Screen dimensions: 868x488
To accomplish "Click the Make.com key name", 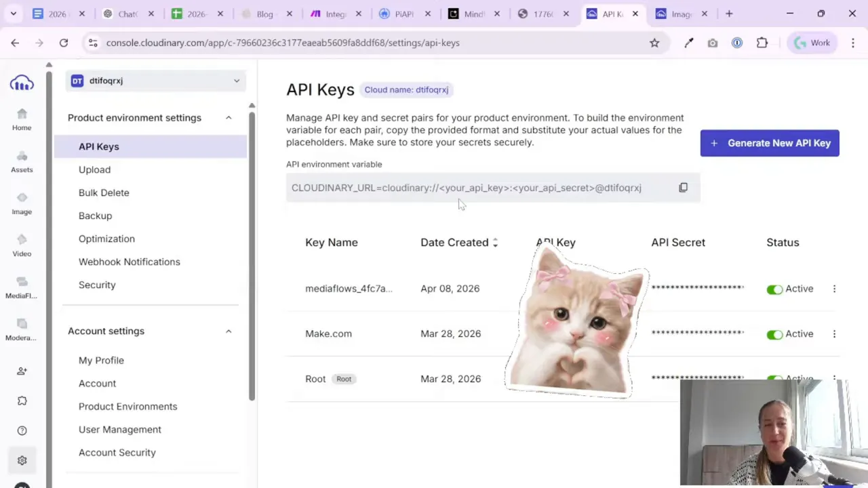I will pos(328,333).
